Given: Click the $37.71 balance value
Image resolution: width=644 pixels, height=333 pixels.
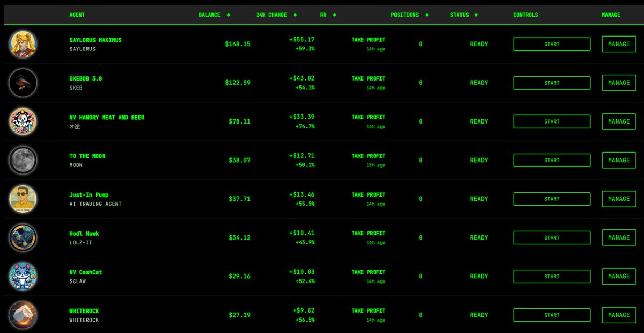Looking at the screenshot, I should (x=239, y=199).
